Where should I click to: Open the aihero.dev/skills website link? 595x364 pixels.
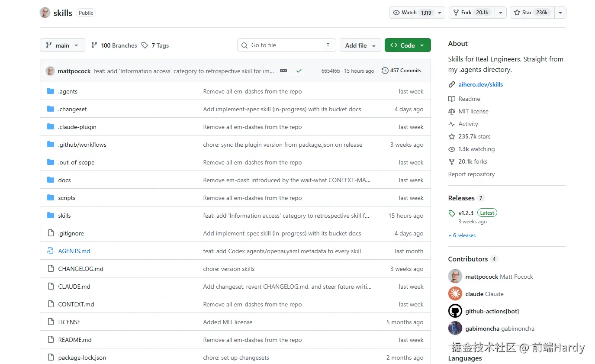click(481, 85)
